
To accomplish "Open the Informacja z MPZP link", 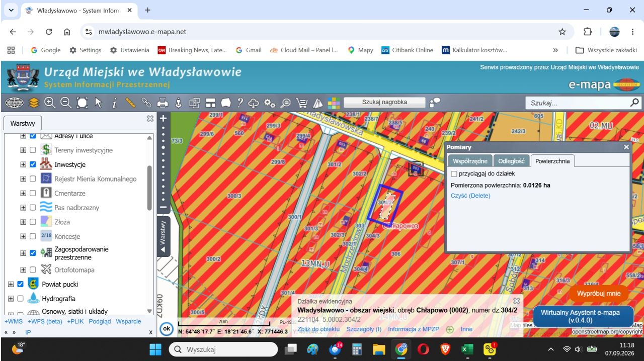I will click(x=414, y=329).
